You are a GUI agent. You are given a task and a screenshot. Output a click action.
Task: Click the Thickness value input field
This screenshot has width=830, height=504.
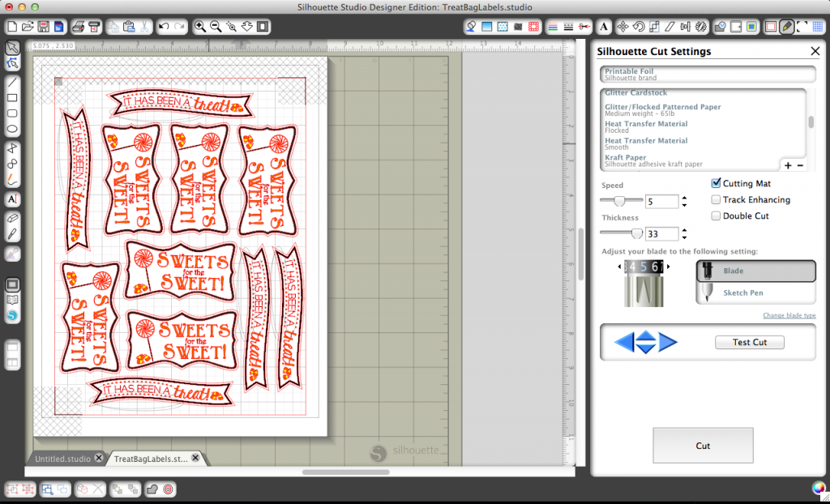coord(661,234)
